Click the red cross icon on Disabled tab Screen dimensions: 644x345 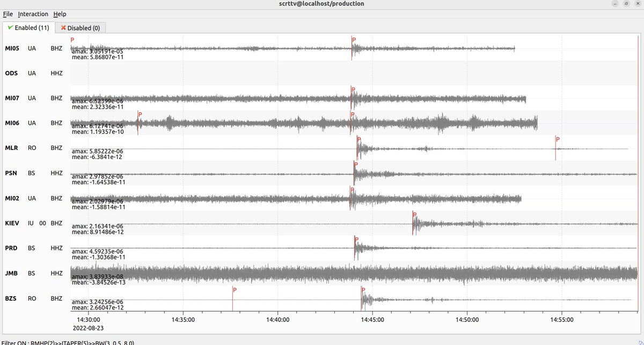point(63,27)
